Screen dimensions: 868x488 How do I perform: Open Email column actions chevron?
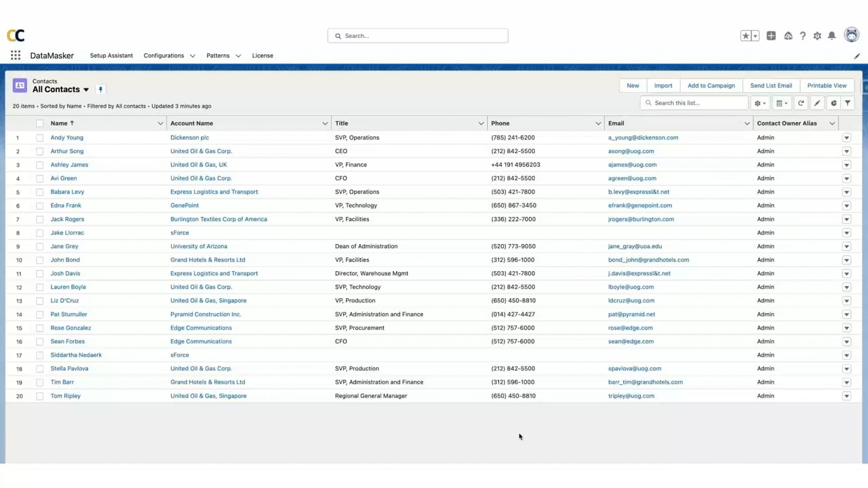pyautogui.click(x=747, y=123)
